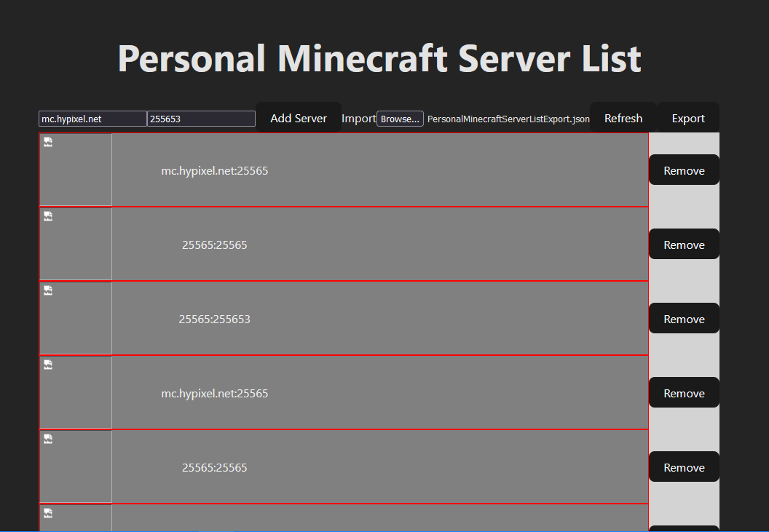Refresh the server list
This screenshot has height=532, width=769.
[x=623, y=118]
